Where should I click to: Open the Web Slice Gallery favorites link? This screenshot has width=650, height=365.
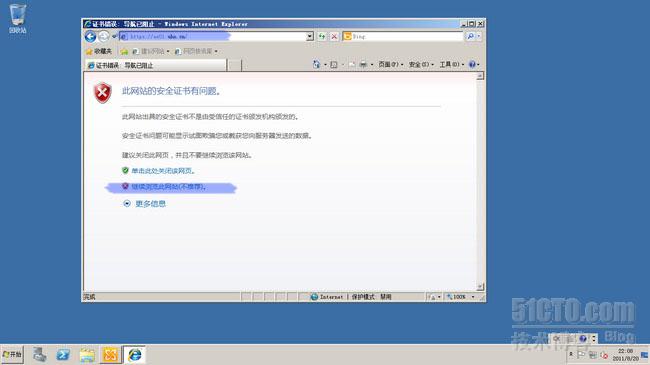194,51
